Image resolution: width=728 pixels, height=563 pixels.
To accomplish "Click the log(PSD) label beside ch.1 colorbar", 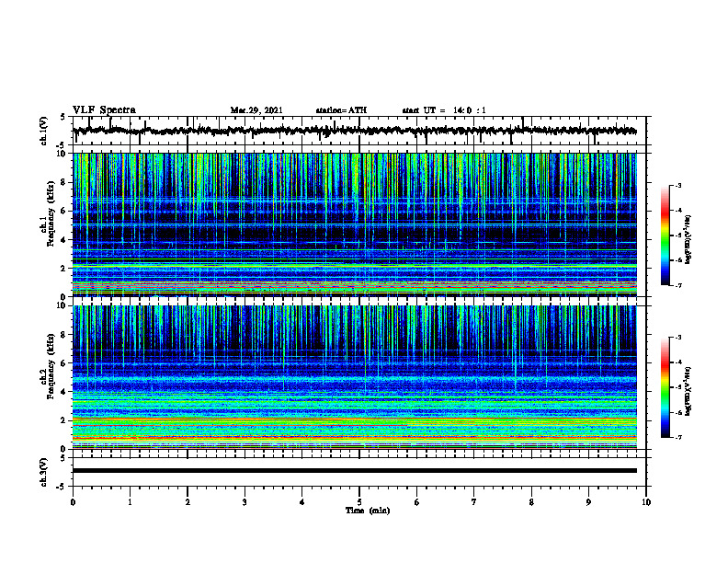I will [x=688, y=240].
